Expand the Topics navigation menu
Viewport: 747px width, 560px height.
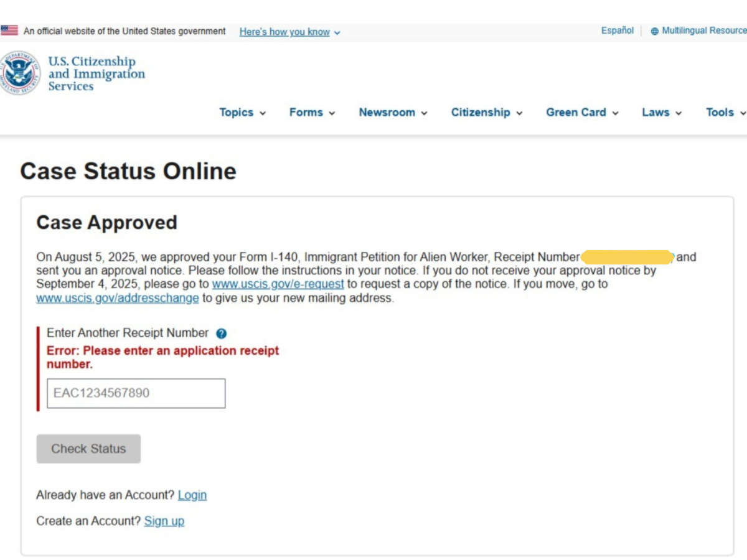pyautogui.click(x=242, y=113)
